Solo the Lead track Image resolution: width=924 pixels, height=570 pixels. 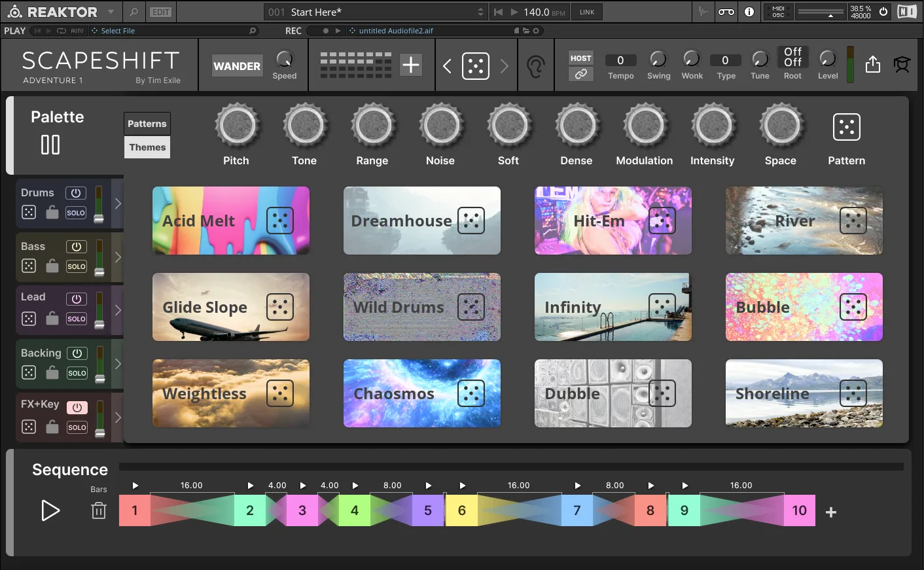coord(77,319)
